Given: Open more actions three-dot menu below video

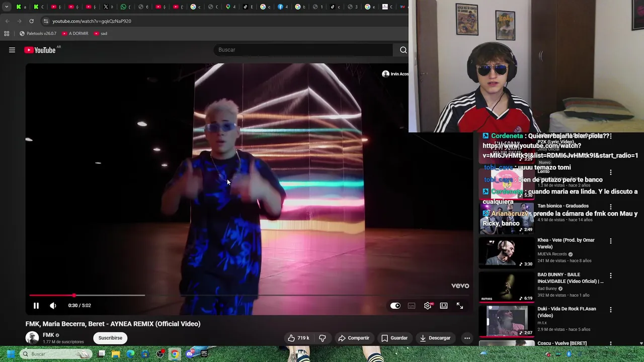Looking at the screenshot, I should [467, 338].
